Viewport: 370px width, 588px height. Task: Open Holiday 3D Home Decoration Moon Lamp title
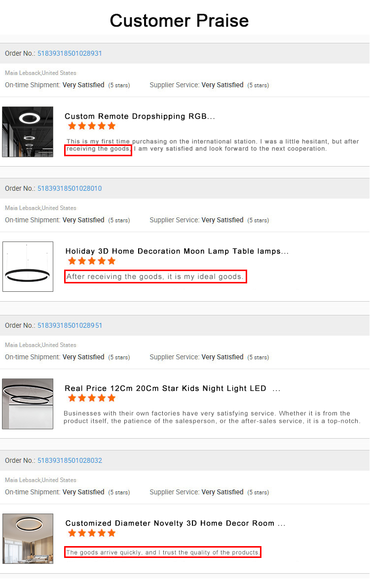177,251
